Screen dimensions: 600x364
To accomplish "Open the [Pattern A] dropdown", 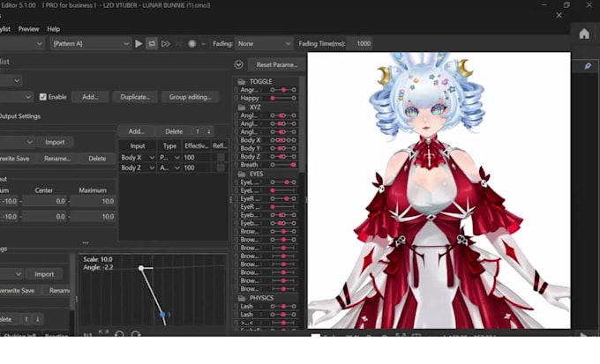I will click(x=91, y=43).
